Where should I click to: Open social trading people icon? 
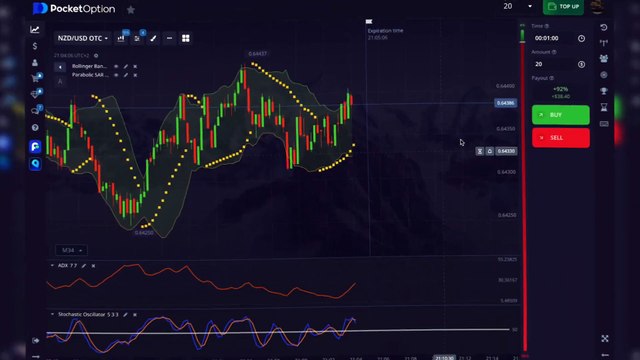[604, 58]
